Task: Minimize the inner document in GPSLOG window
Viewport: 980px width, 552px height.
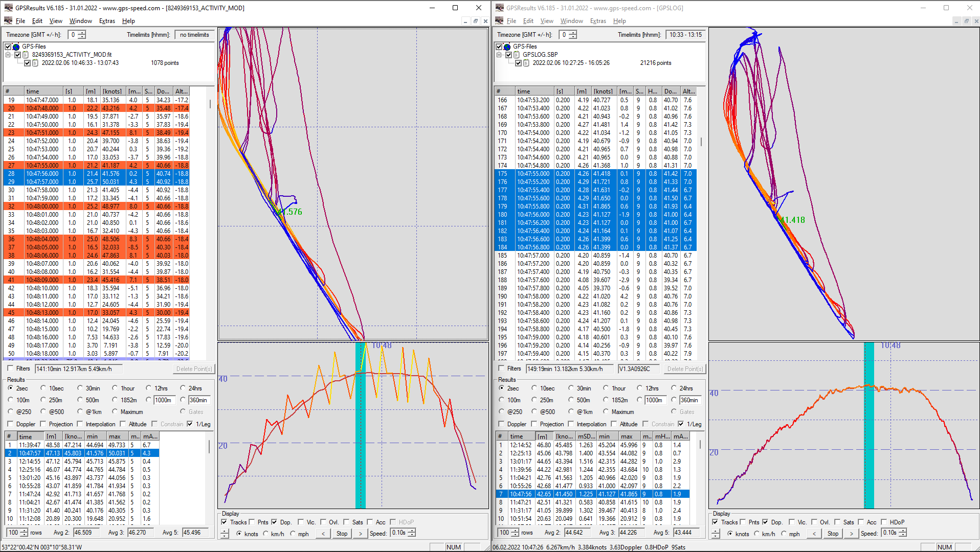Action: 956,21
